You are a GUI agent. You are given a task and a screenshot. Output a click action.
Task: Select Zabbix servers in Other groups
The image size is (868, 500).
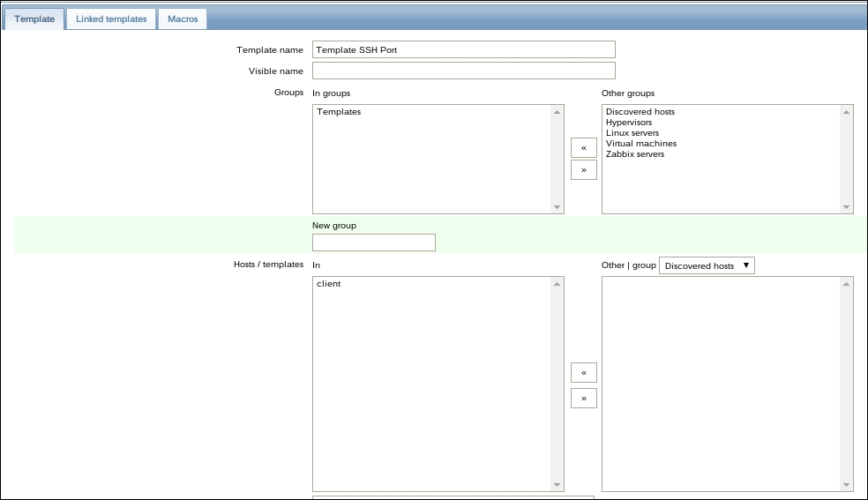[x=635, y=154]
